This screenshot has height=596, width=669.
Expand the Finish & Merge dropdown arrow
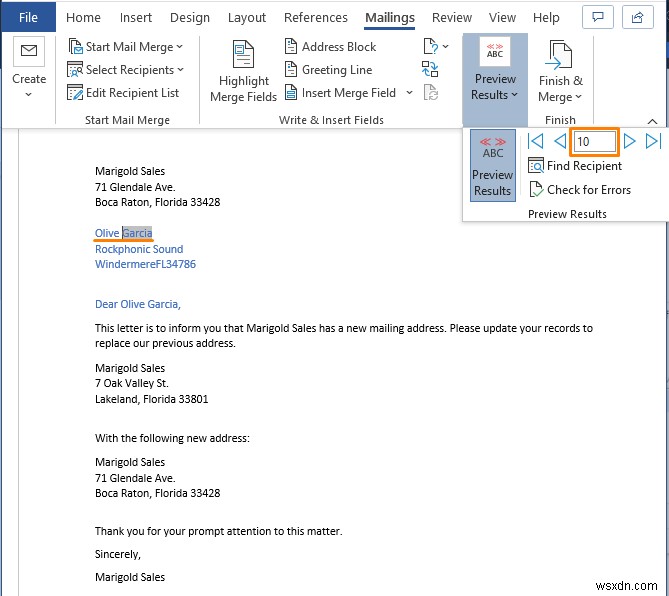(579, 97)
